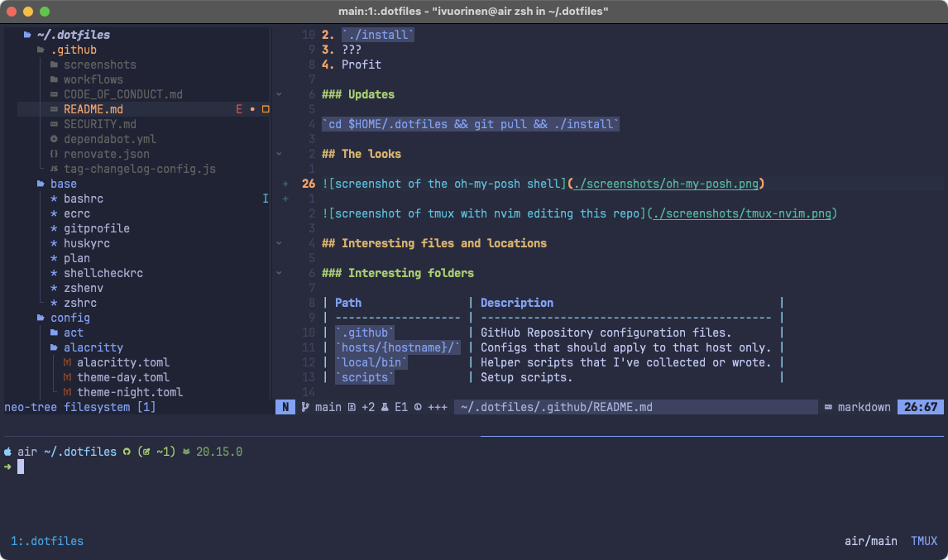Click the Apple icon in the tmux status bar
Screen dimensions: 948x560
[x=8, y=452]
